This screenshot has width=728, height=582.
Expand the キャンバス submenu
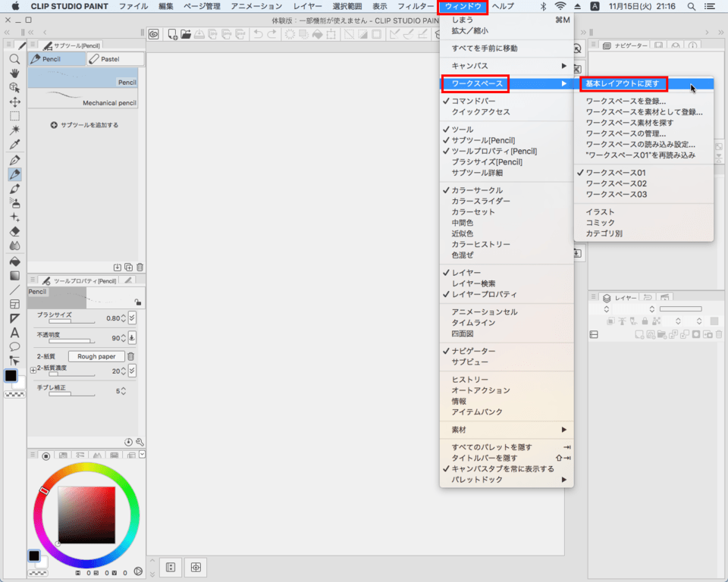(507, 66)
